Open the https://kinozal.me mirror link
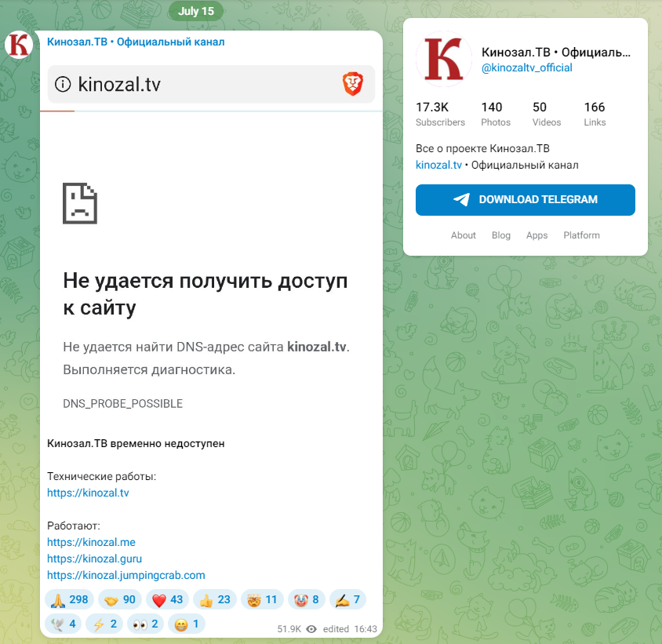The width and height of the screenshot is (662, 644). click(91, 542)
